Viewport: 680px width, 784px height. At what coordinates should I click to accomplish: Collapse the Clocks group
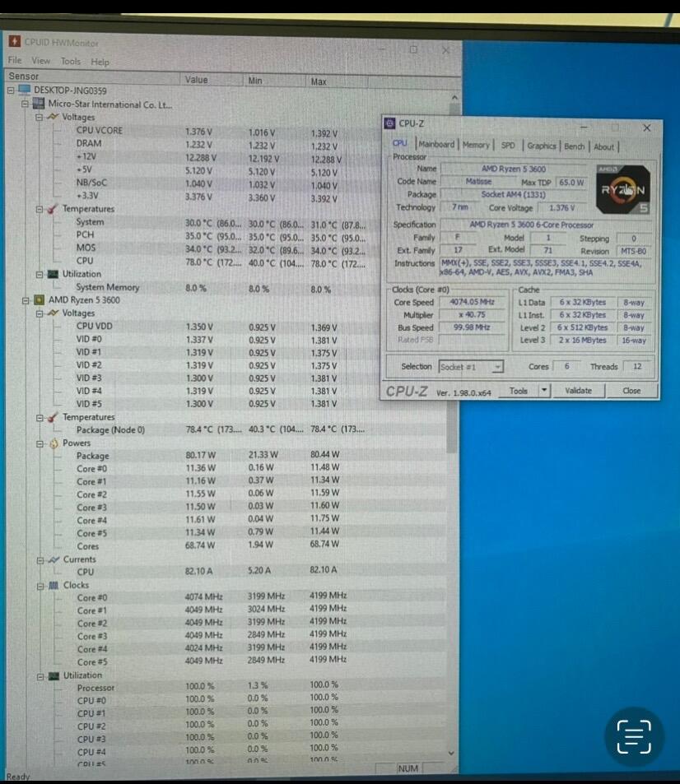(40, 586)
